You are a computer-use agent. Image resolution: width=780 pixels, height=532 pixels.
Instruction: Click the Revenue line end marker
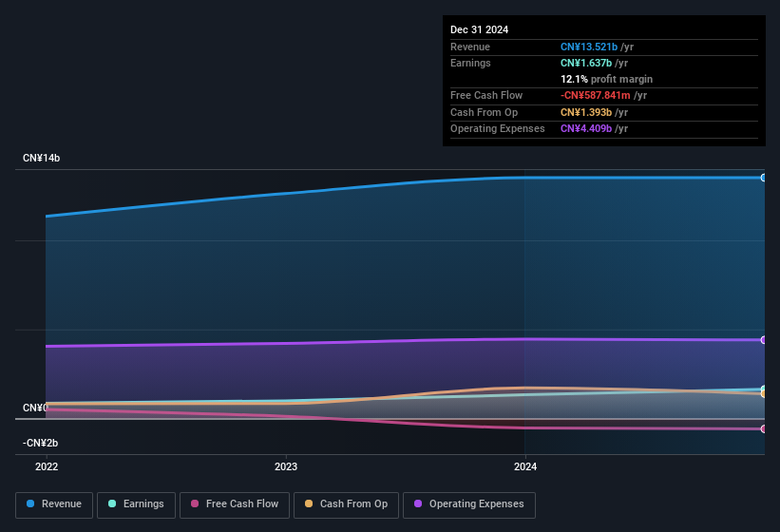pyautogui.click(x=764, y=178)
